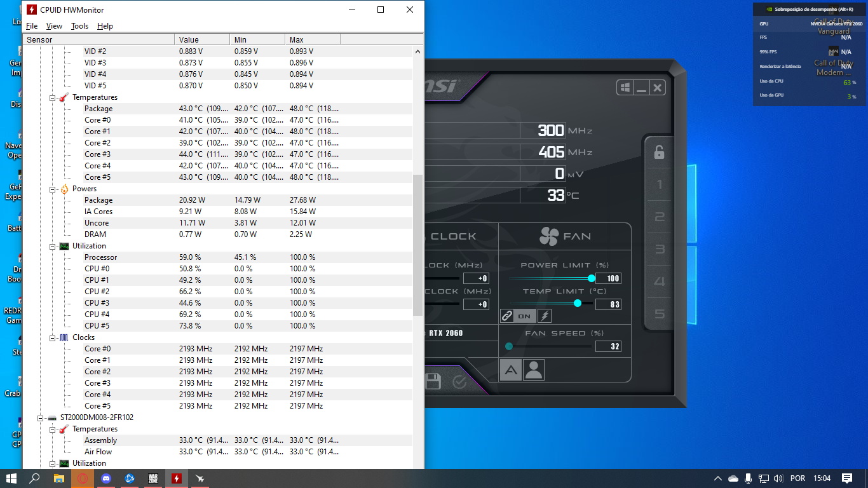The image size is (868, 488).
Task: Select profile slot 2 in MSI Afterburner
Action: point(660,217)
